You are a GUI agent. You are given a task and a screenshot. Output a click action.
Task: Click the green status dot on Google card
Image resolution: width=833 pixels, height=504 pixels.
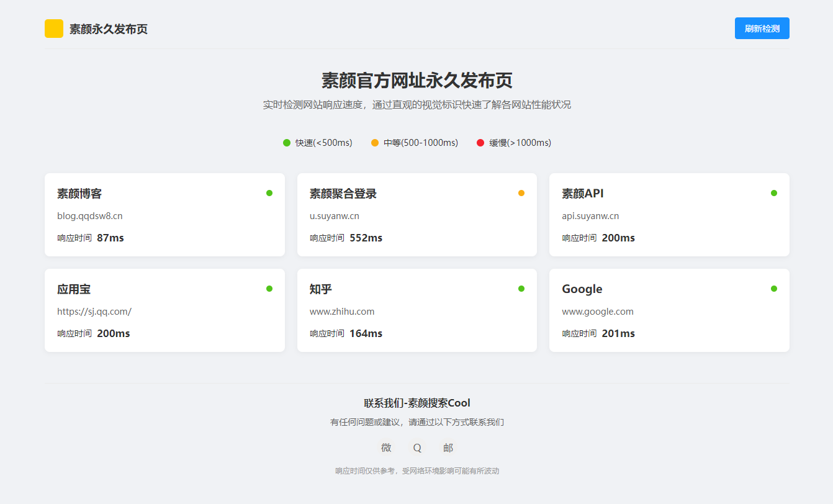point(773,288)
